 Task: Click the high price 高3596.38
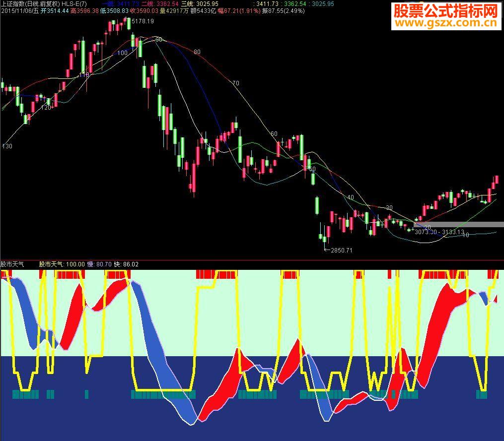pos(84,11)
